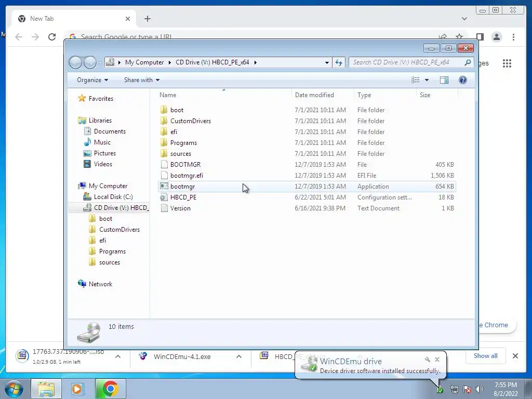Image resolution: width=532 pixels, height=399 pixels.
Task: Click Chrome icon on taskbar
Action: click(110, 389)
